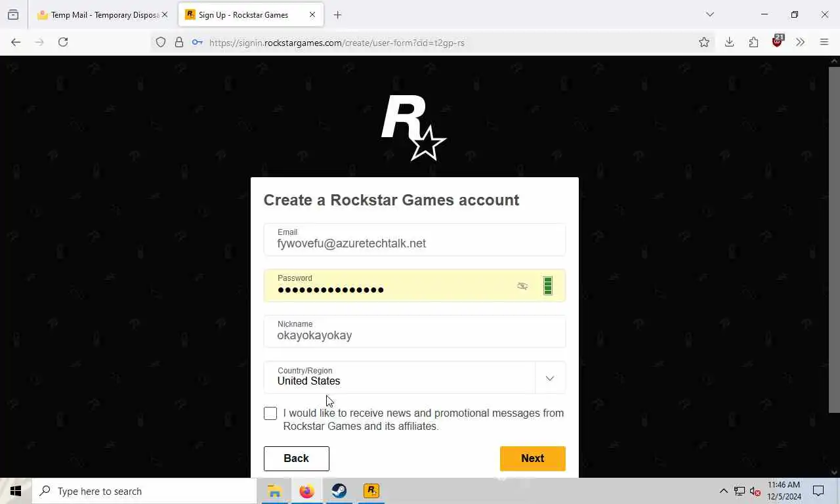Open the Firefox View button
840x504 pixels.
[x=13, y=14]
